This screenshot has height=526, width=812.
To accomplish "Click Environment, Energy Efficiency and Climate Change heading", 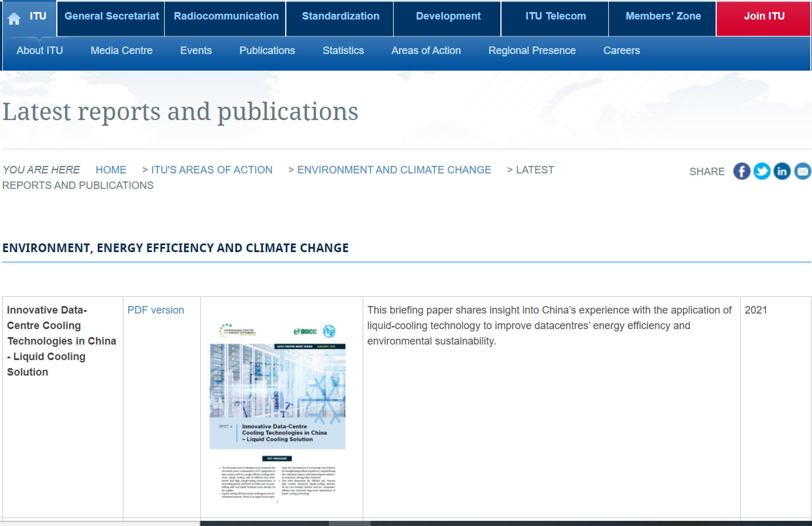I will point(175,248).
